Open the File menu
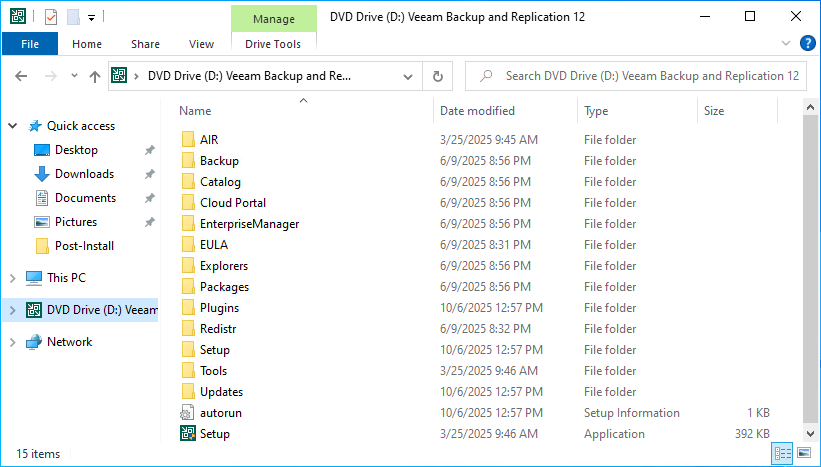The width and height of the screenshot is (821, 467). (30, 44)
